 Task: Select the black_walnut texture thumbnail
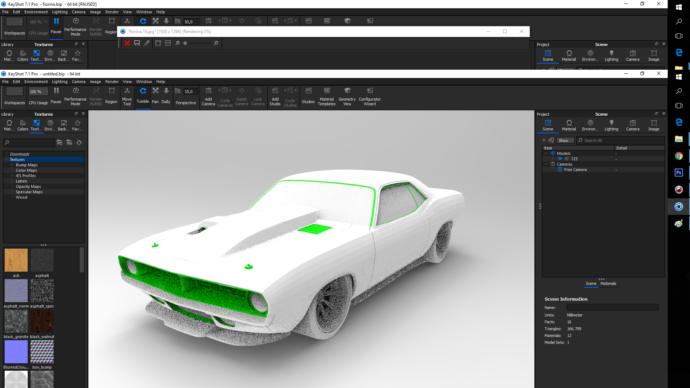tap(42, 321)
